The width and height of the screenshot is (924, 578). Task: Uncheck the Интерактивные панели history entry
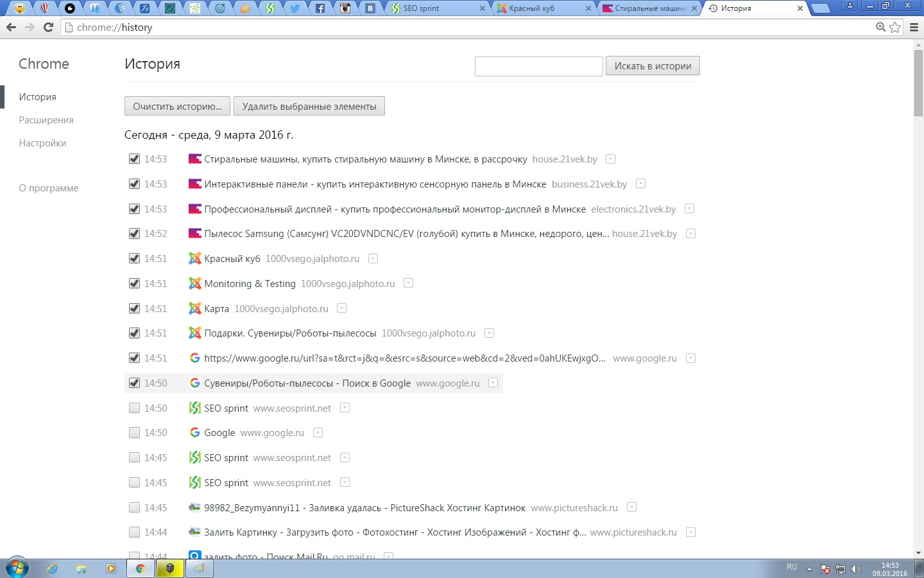point(134,184)
